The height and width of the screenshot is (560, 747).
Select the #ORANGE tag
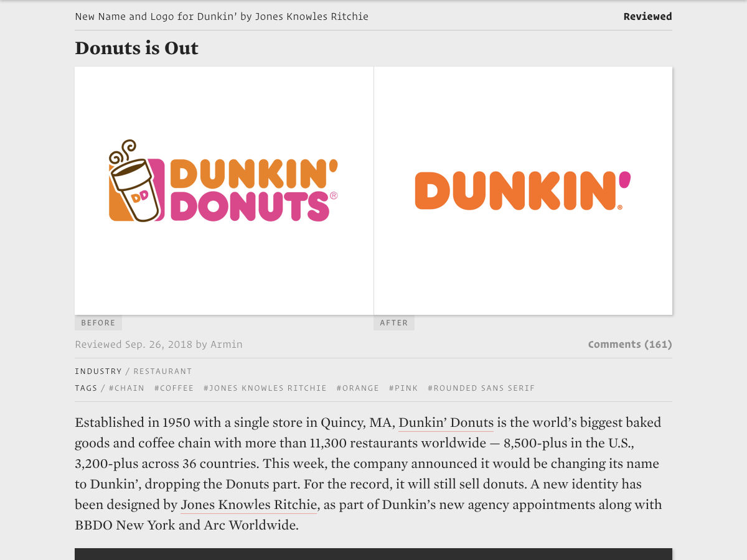(358, 388)
